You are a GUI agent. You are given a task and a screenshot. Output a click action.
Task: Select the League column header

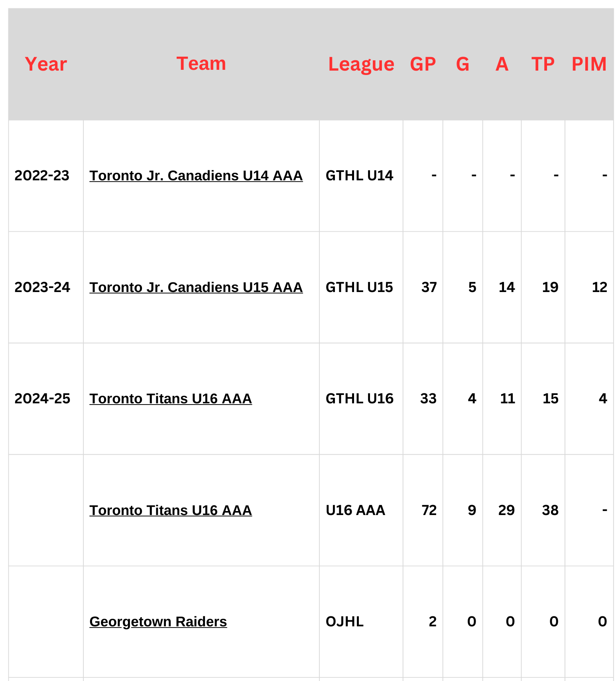pos(361,64)
